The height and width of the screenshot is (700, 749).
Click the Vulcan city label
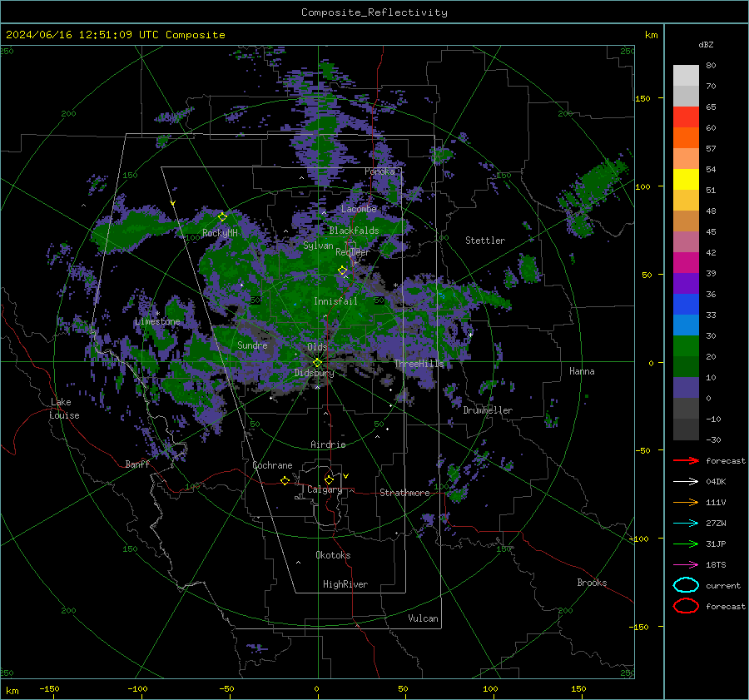pyautogui.click(x=423, y=618)
